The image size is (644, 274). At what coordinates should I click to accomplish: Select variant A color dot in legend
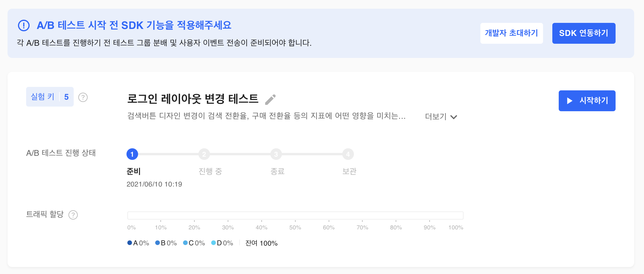point(130,243)
